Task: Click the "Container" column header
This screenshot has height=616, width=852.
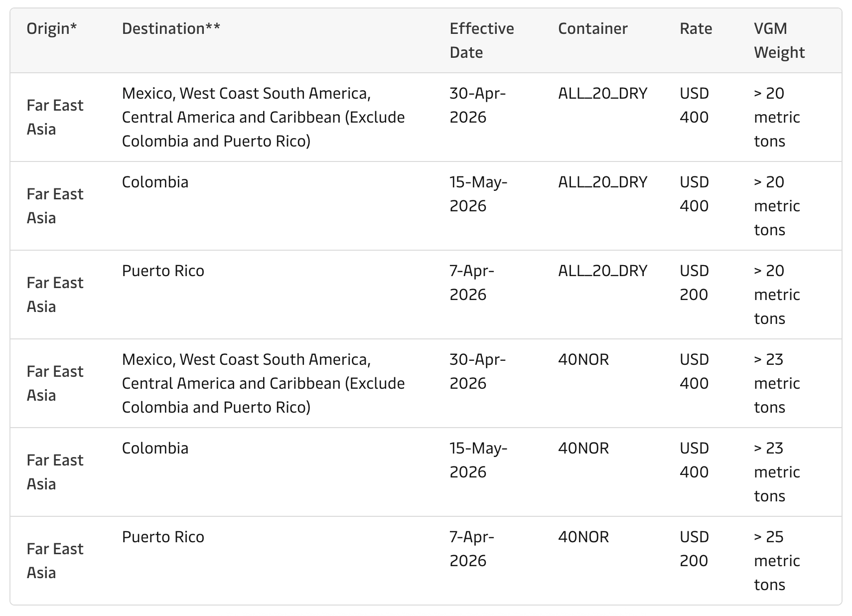Action: (592, 28)
